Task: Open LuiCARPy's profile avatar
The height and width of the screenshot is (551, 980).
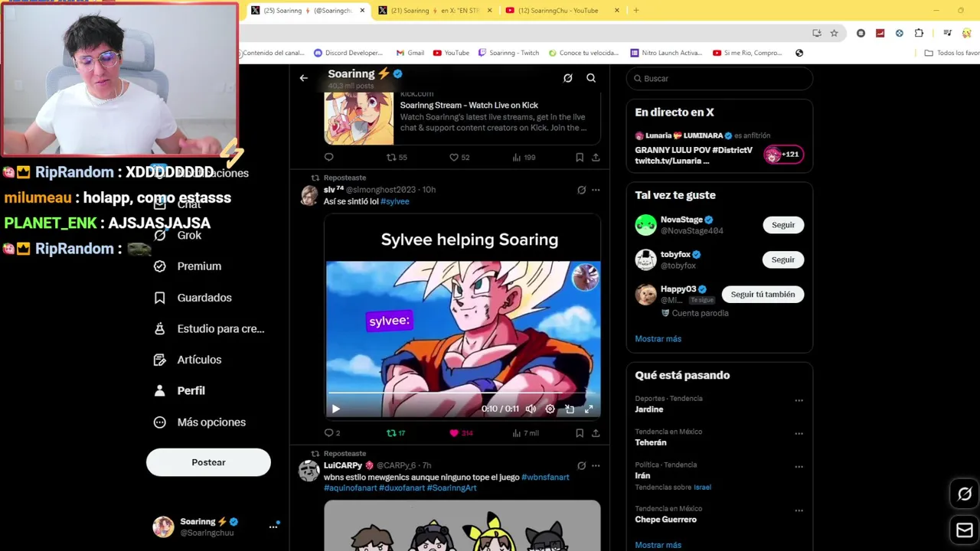Action: (x=309, y=471)
